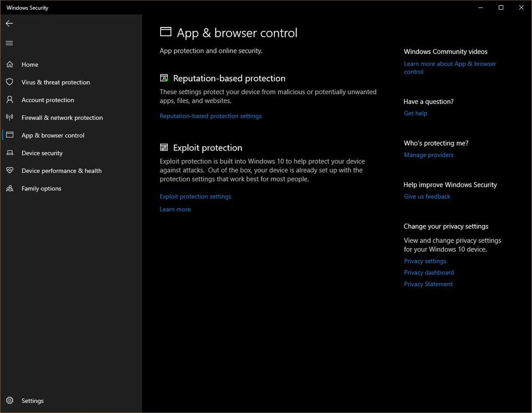Click Manage providers link

coord(429,155)
